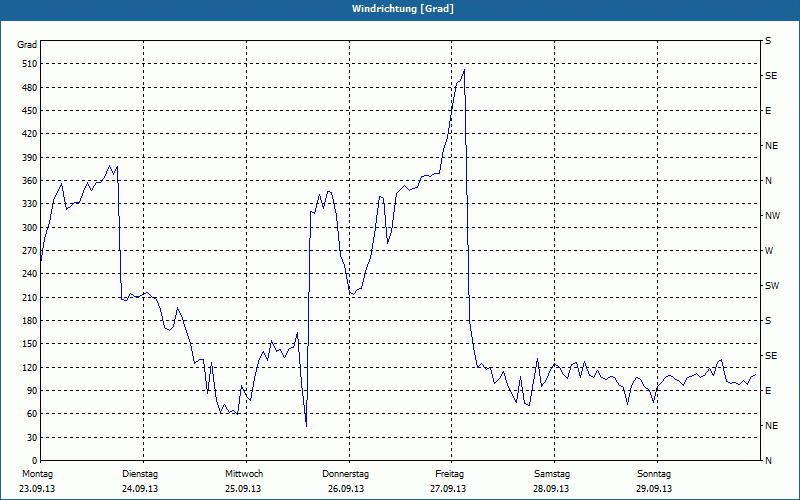Click the "Donnerstag" day label
Screen dimensions: 800x500
click(345, 474)
